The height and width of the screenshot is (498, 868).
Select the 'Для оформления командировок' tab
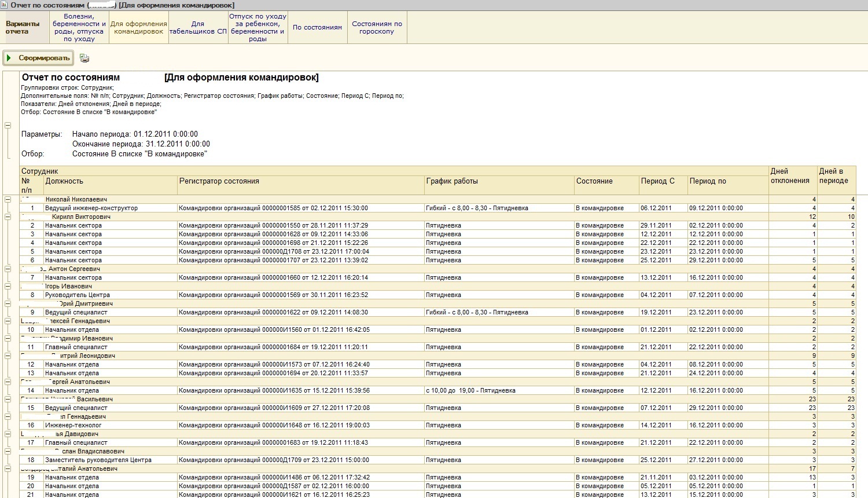pos(138,27)
